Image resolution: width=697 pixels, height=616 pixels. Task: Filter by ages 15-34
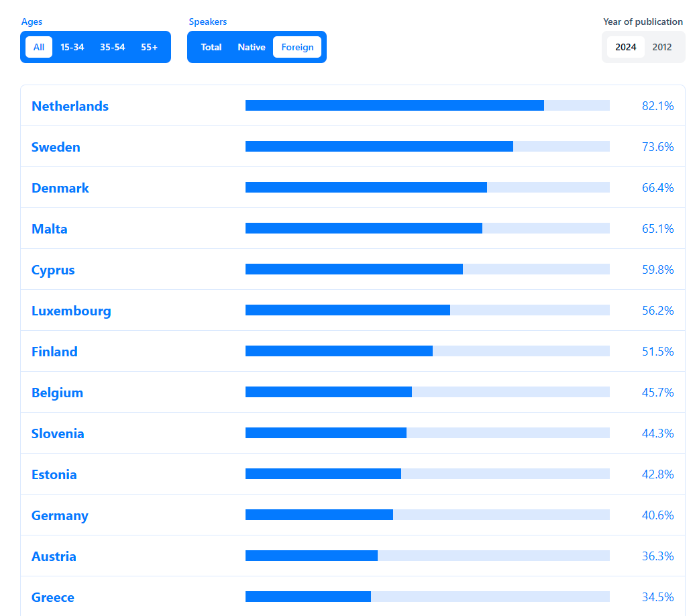pyautogui.click(x=72, y=47)
